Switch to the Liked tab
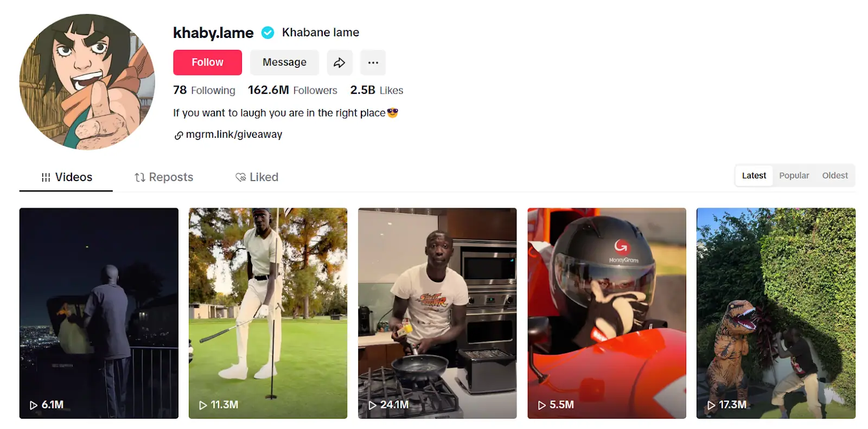This screenshot has width=868, height=429. point(257,177)
